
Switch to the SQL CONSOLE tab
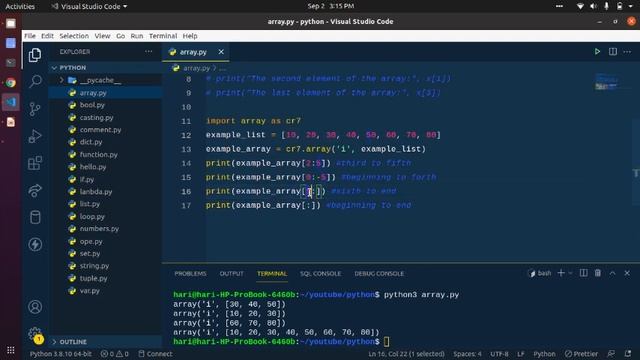320,273
